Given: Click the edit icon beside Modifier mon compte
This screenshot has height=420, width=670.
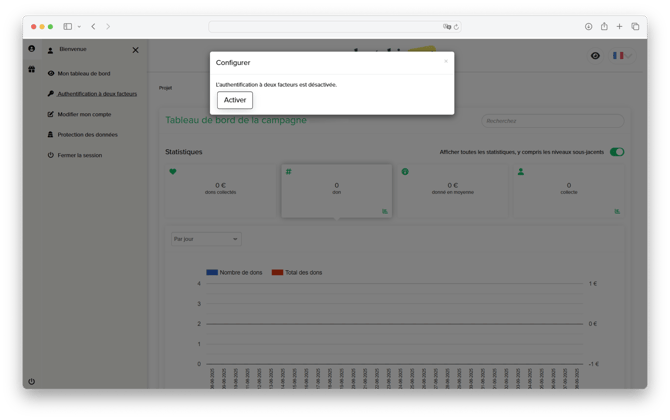Looking at the screenshot, I should [51, 114].
